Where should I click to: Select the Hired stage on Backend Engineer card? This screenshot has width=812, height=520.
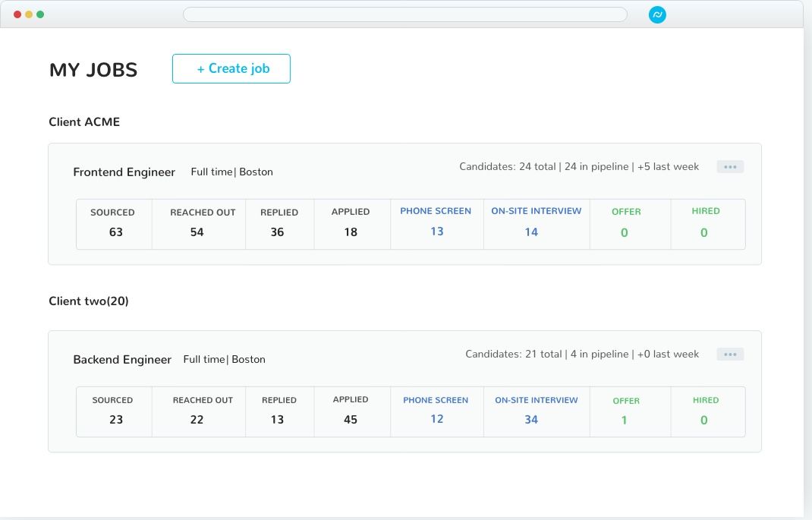(x=704, y=410)
